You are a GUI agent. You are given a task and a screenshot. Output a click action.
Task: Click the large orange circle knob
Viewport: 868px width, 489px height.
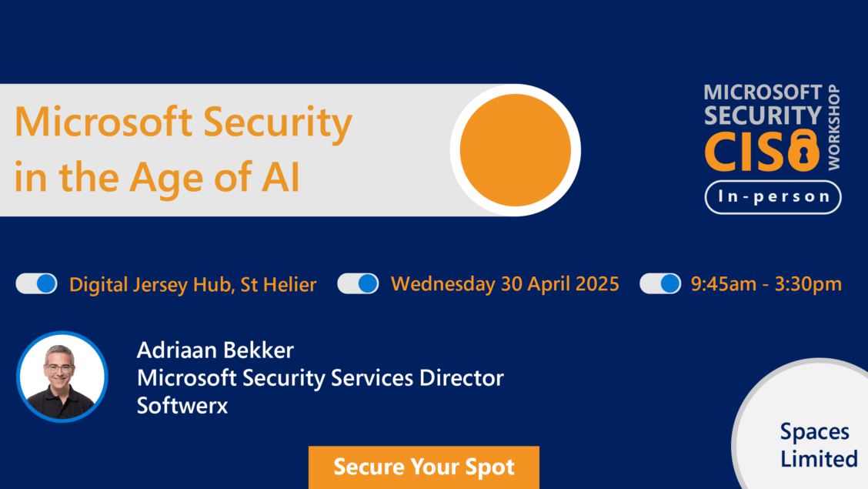point(516,150)
